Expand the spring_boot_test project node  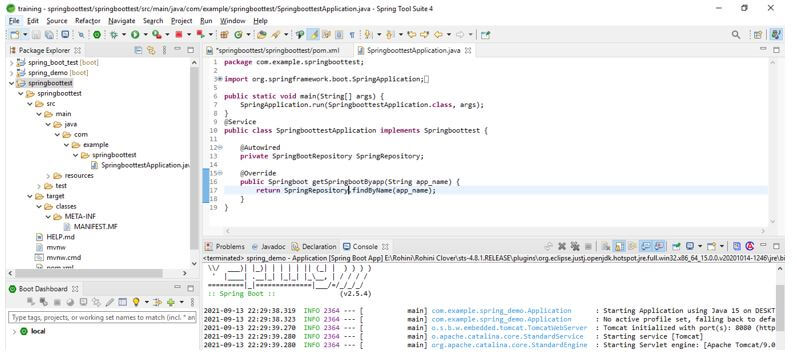click(11, 63)
